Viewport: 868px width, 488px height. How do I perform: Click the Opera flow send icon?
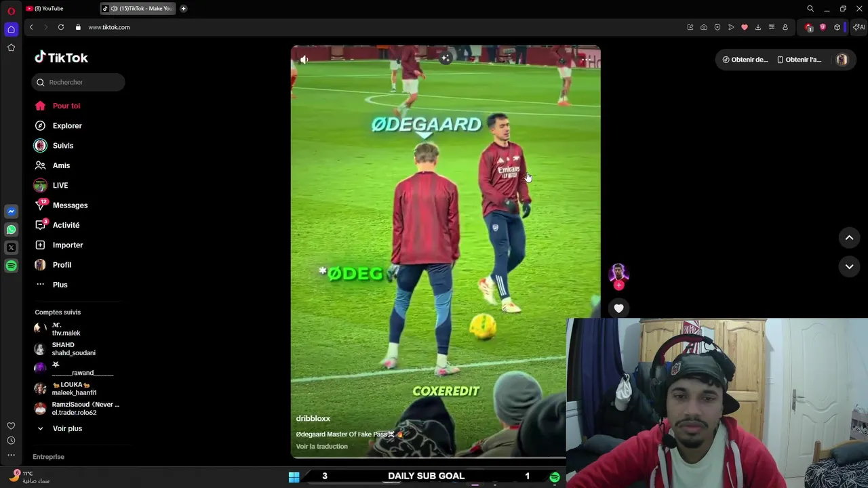coord(731,27)
